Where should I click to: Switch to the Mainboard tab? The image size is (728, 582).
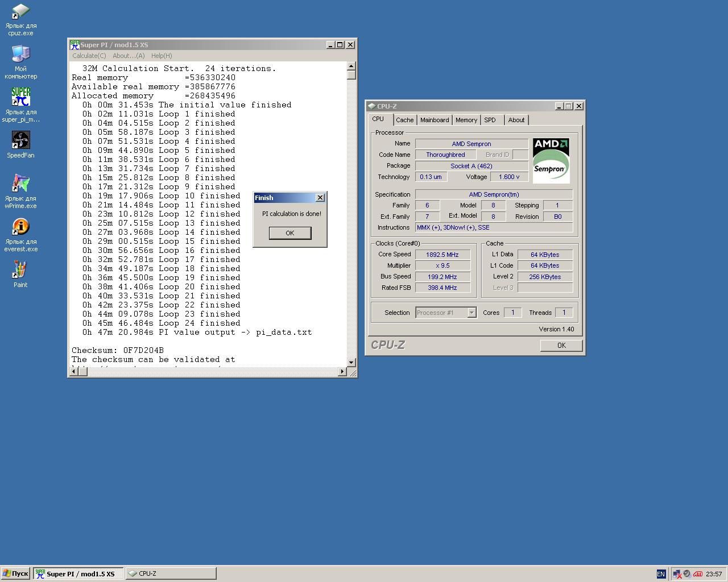pos(435,120)
